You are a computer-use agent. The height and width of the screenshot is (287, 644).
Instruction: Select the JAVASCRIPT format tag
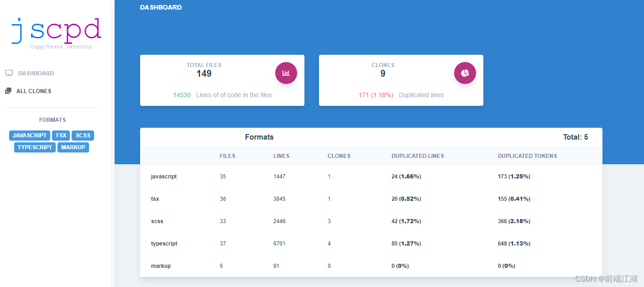30,136
